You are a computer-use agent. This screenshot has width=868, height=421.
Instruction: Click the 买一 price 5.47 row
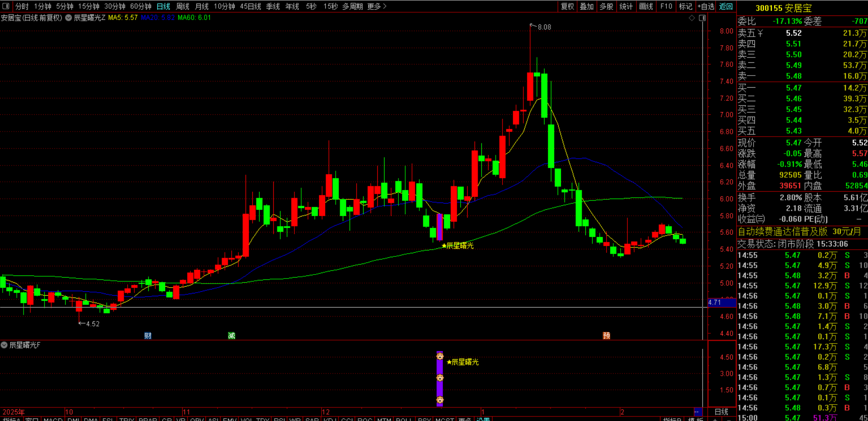pos(802,88)
